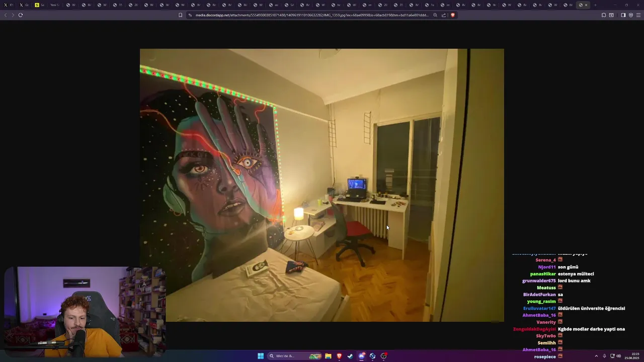The image size is (644, 362).
Task: Open the extensions puzzle icon in toolbar
Action: click(604, 15)
